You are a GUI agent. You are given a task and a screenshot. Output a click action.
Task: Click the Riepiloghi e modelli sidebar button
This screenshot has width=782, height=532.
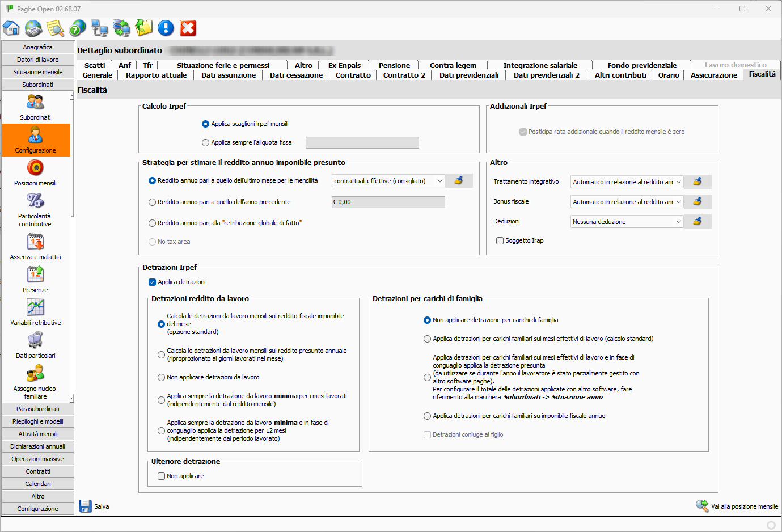coord(38,421)
